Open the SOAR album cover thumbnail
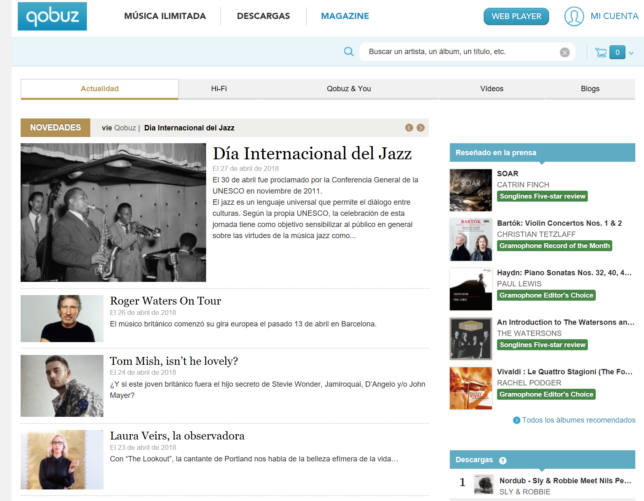This screenshot has height=501, width=644. coord(471,190)
